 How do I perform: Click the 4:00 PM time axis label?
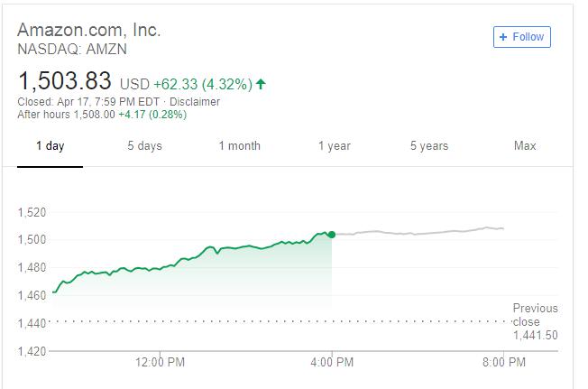pos(333,364)
